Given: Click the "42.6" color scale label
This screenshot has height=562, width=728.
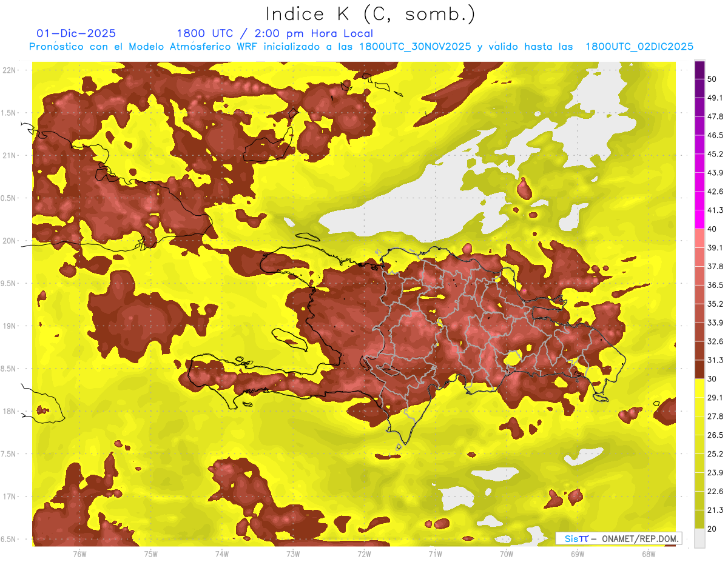Looking at the screenshot, I should (715, 192).
